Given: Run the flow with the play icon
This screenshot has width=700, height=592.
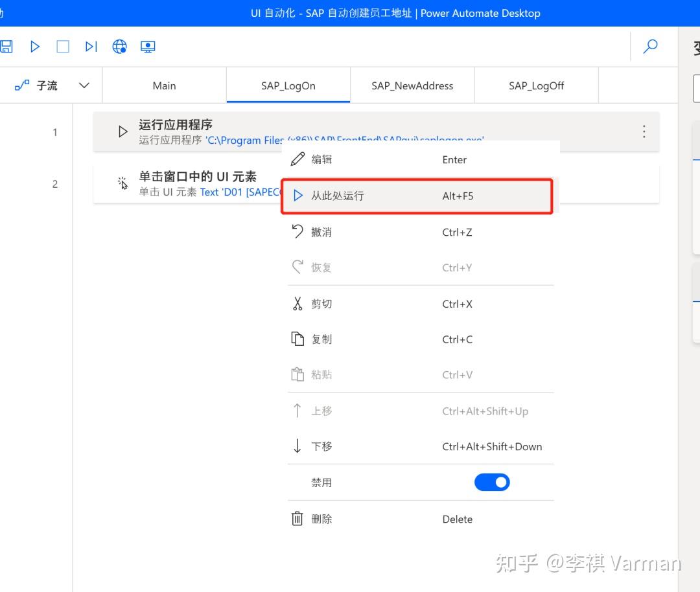Looking at the screenshot, I should point(35,46).
